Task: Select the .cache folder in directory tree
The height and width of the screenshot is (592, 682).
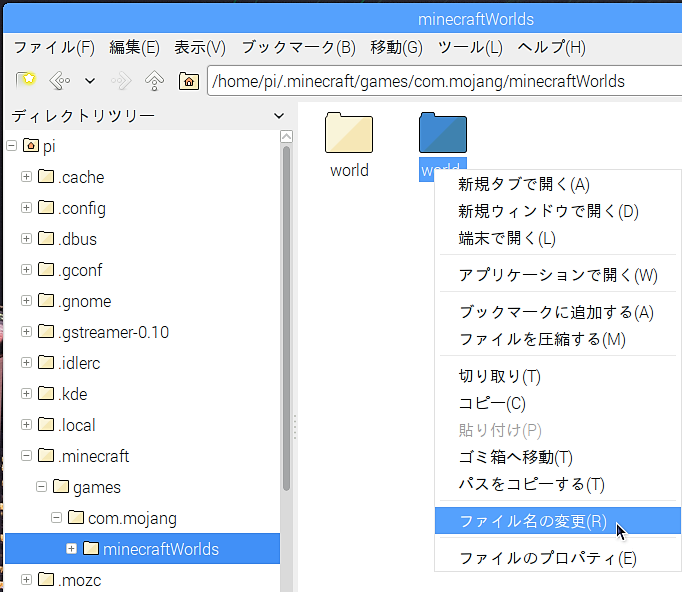Action: pos(80,177)
